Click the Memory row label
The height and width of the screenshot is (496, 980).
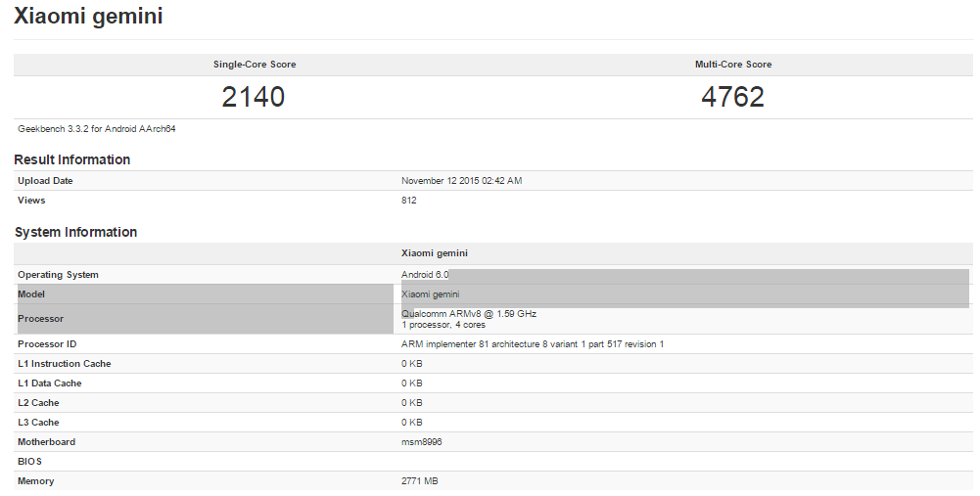[x=35, y=481]
